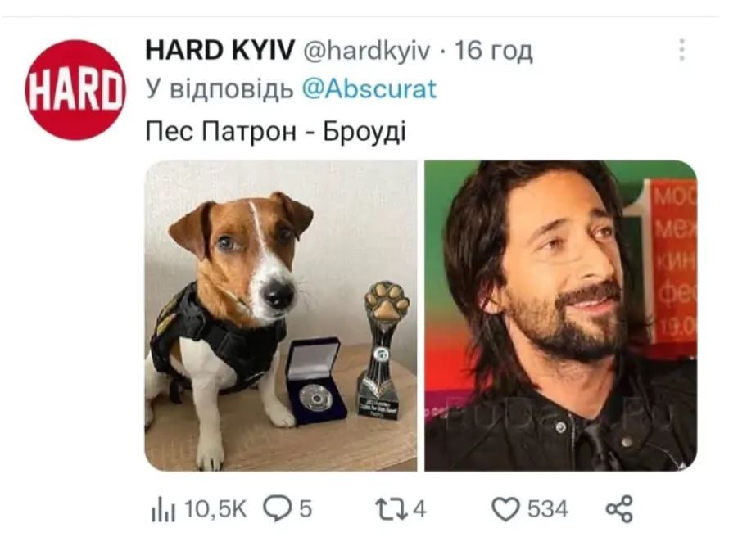The image size is (756, 546).
Task: Retweet using the arrows icon
Action: [392, 509]
